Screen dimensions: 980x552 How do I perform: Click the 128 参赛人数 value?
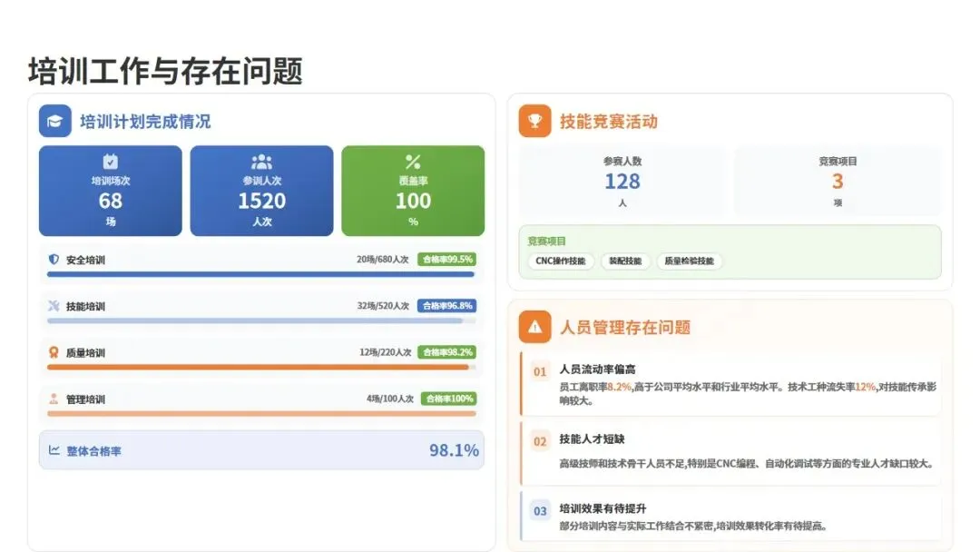[x=622, y=182]
